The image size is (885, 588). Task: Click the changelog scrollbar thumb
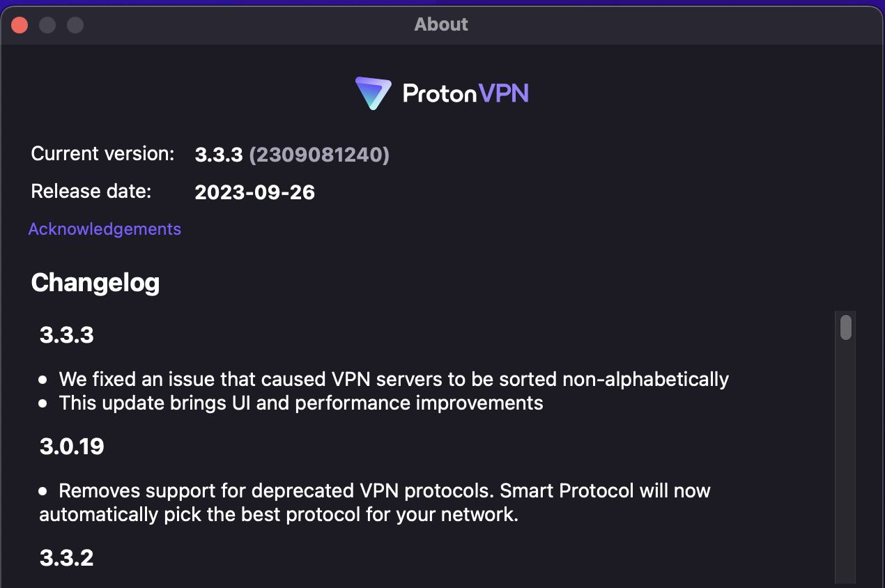point(845,327)
